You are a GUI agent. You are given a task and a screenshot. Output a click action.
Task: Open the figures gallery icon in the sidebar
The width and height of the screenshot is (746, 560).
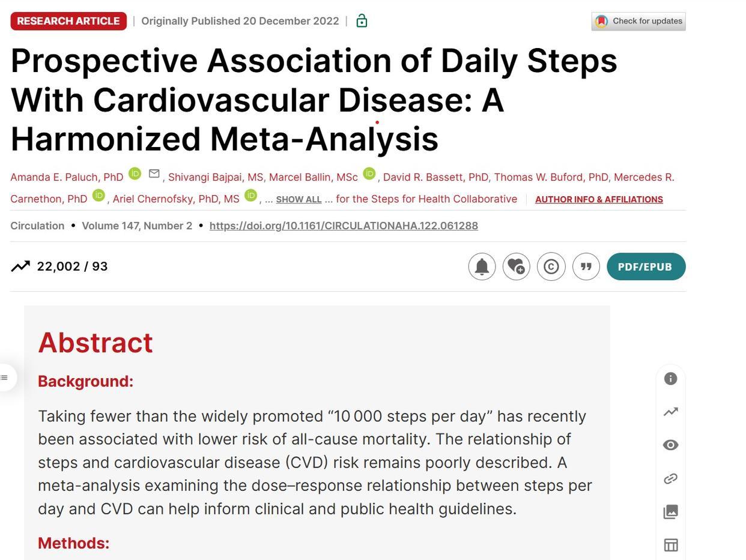pos(670,511)
